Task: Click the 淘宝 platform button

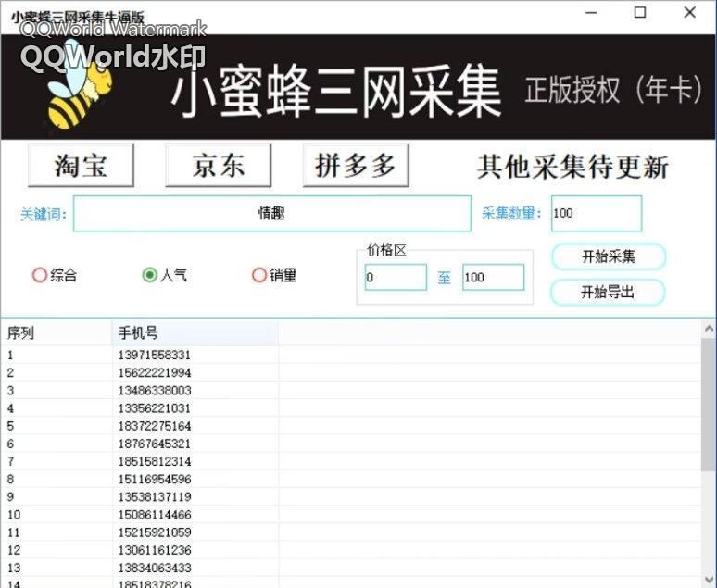Action: 81,165
